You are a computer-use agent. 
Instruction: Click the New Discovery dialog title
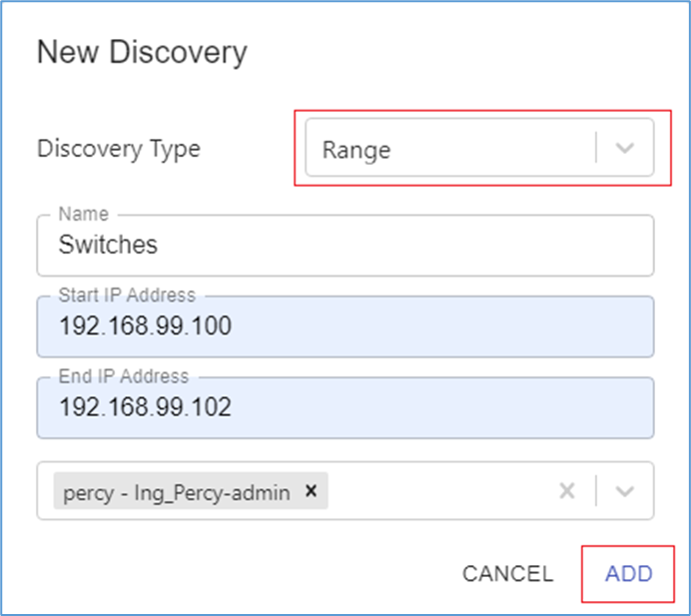click(x=141, y=52)
